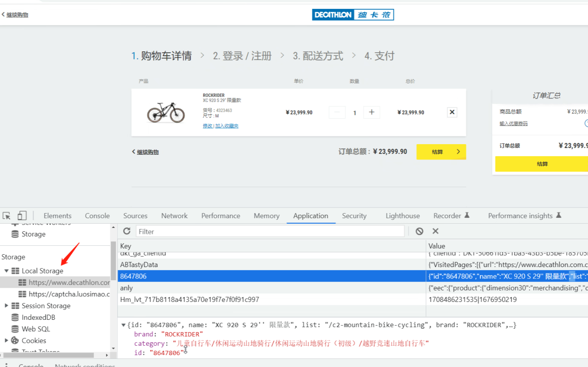Screen dimensions: 588x367
Task: Click the ROCKRIDER bike thumbnail
Action: point(166,113)
